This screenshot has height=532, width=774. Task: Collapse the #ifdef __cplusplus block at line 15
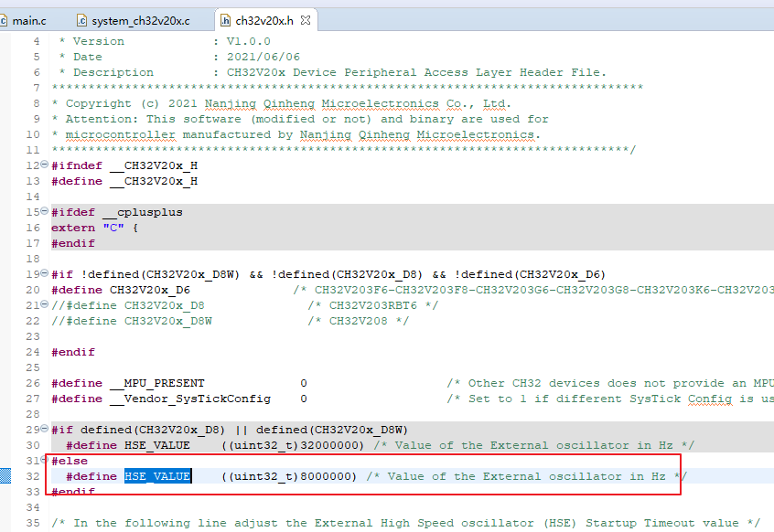point(45,212)
